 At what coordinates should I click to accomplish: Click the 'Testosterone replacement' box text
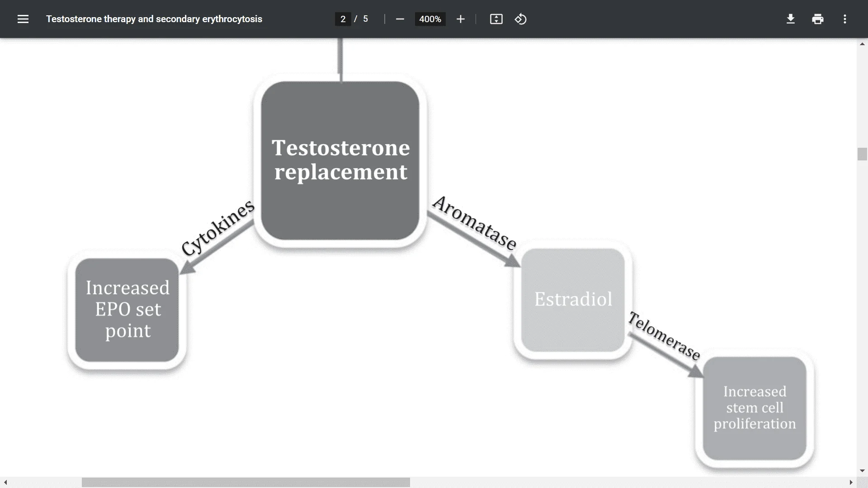(340, 160)
